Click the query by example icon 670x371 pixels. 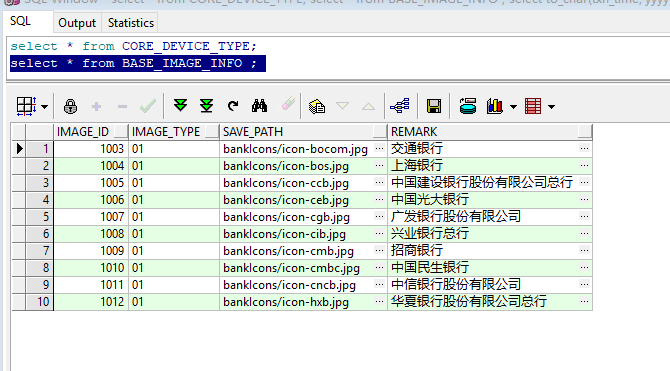click(317, 106)
